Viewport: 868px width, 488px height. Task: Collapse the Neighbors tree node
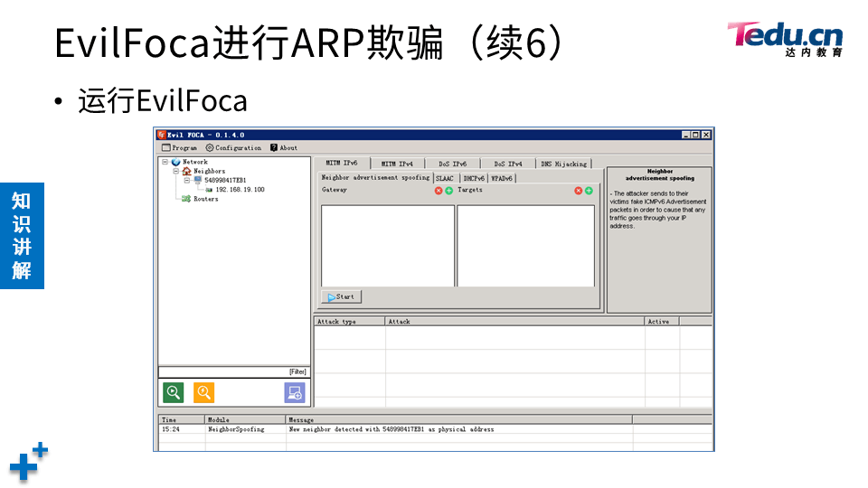[x=176, y=171]
